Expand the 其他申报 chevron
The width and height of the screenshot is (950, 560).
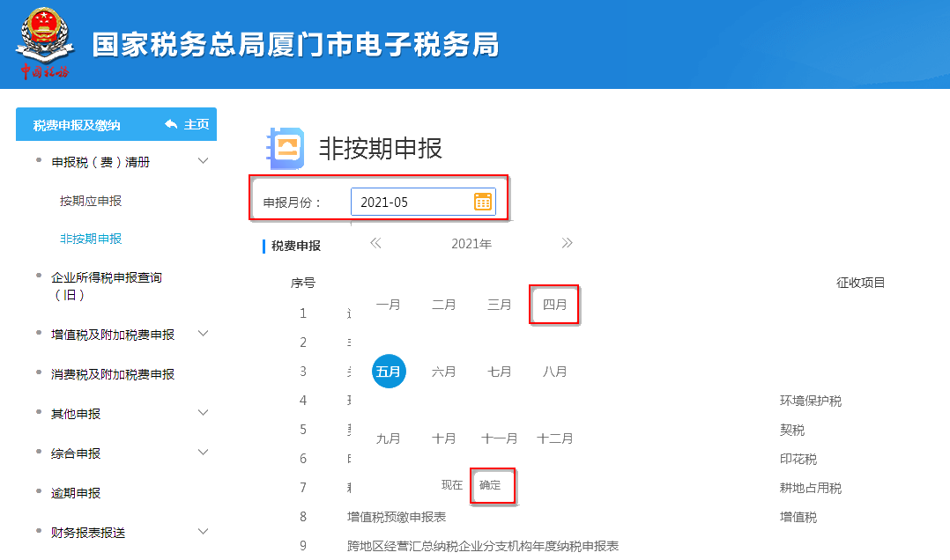(x=204, y=413)
